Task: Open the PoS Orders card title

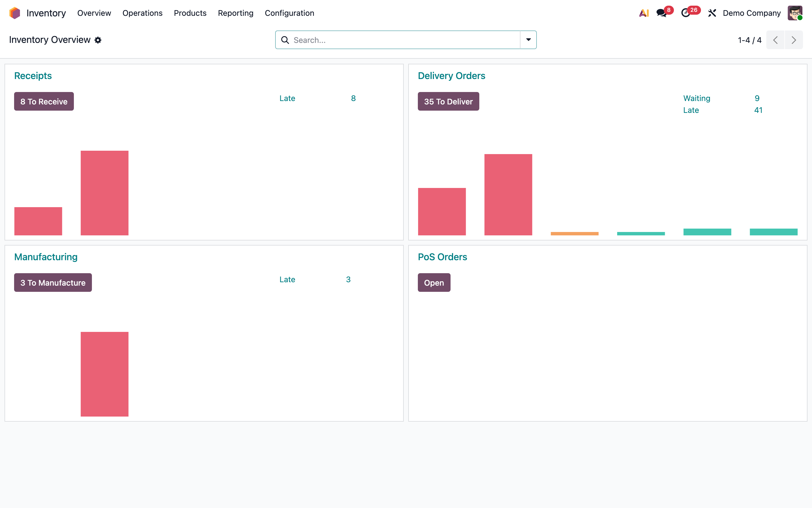Action: click(442, 257)
